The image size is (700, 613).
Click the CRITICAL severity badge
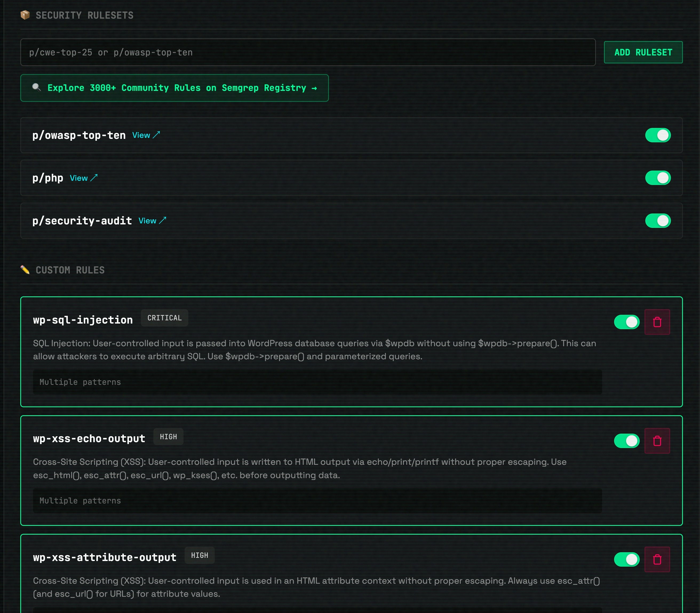(x=164, y=318)
